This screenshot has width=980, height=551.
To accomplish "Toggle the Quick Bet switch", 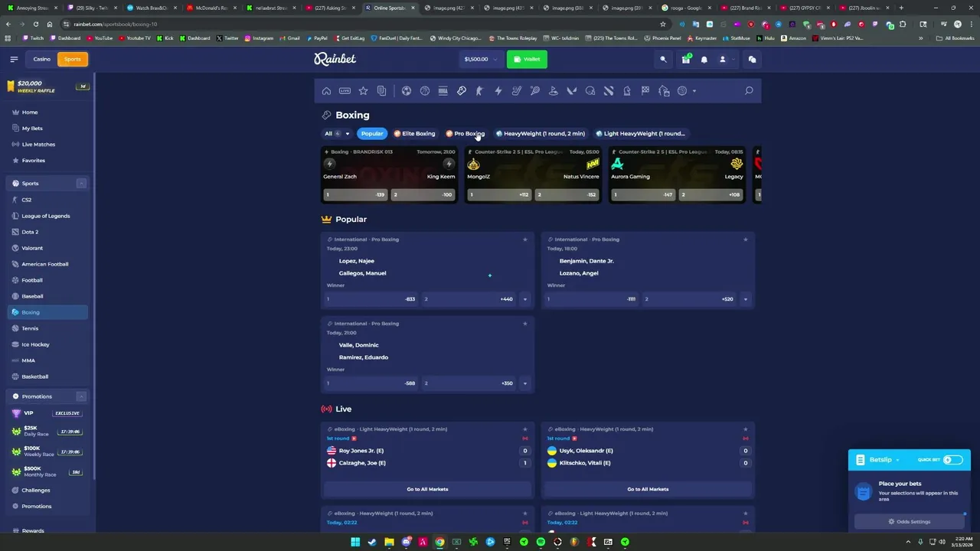I will (x=953, y=460).
